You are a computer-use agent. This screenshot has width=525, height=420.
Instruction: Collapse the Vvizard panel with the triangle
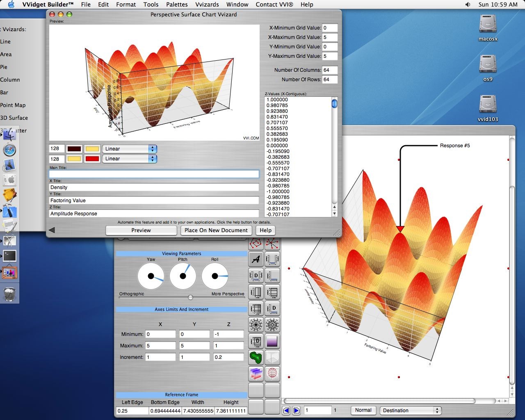52,230
